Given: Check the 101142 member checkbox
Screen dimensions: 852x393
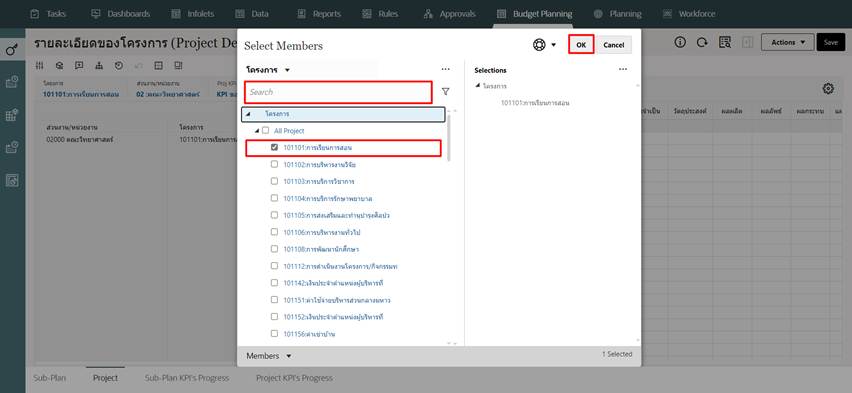Looking at the screenshot, I should [274, 283].
